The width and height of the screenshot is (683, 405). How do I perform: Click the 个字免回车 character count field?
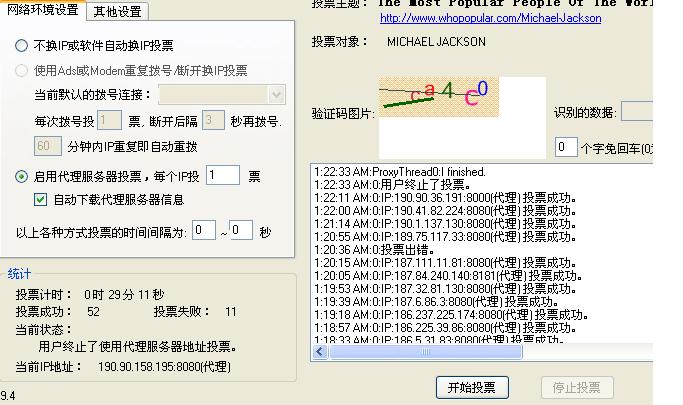(x=566, y=148)
